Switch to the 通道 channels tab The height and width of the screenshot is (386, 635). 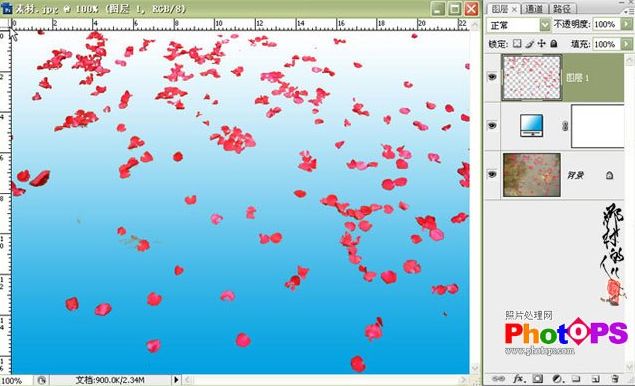click(x=534, y=9)
